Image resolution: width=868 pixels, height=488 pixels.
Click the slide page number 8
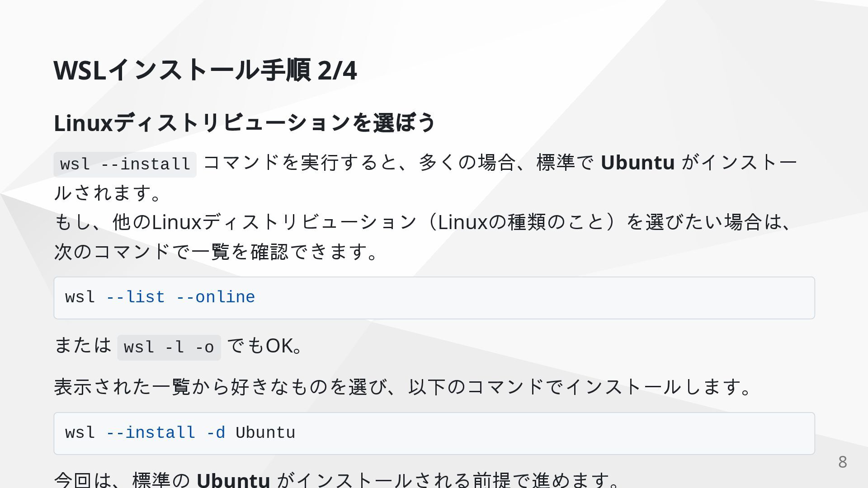842,462
